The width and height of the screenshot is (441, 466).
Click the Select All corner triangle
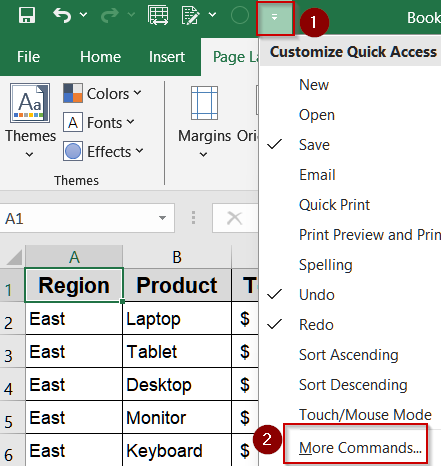15,257
